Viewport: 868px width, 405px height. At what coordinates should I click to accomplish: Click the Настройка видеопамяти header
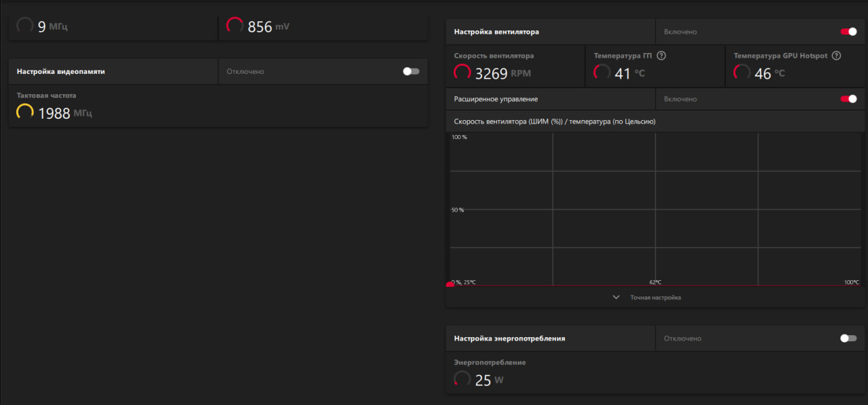[x=61, y=71]
